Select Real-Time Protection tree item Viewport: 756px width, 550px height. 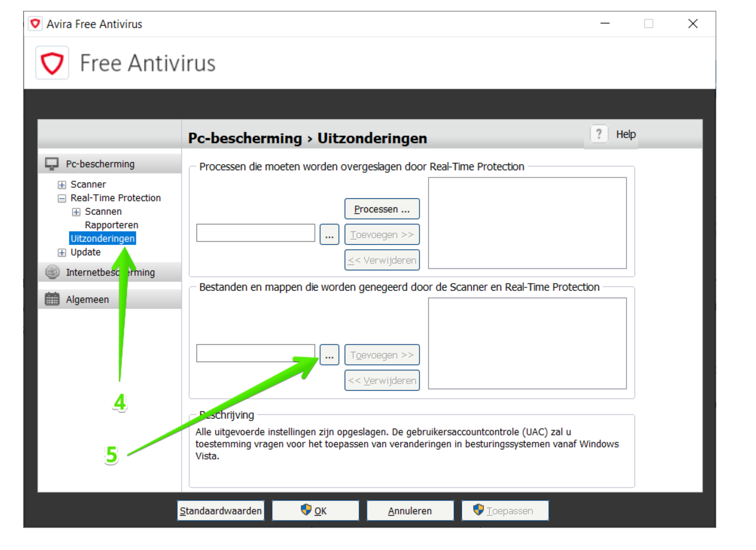(116, 198)
